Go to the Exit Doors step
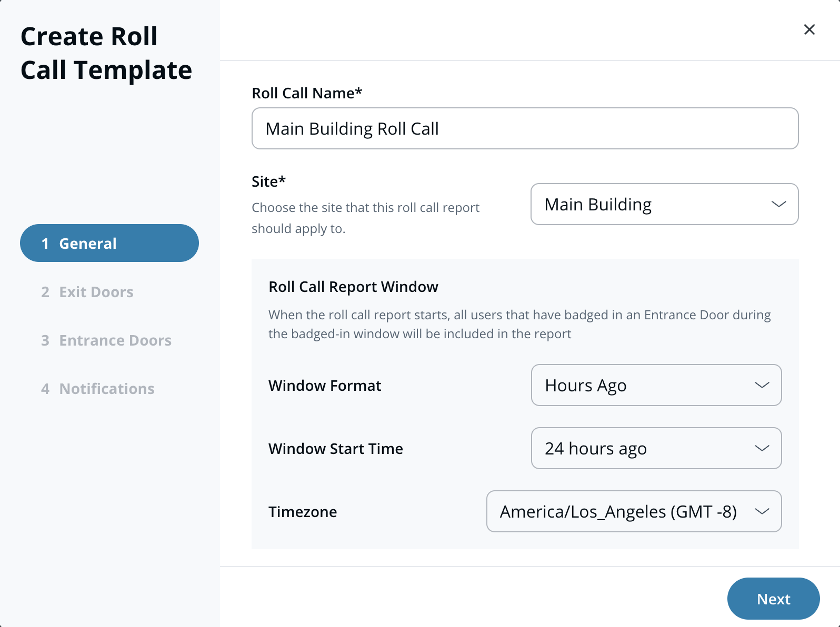 point(96,292)
